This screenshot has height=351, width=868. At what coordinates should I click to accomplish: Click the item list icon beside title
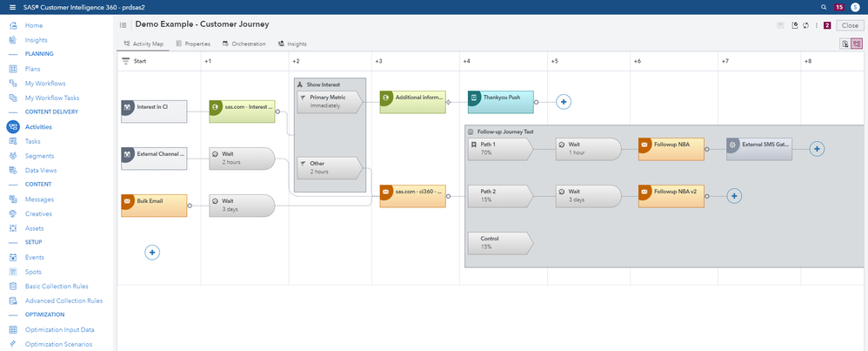coord(124,25)
